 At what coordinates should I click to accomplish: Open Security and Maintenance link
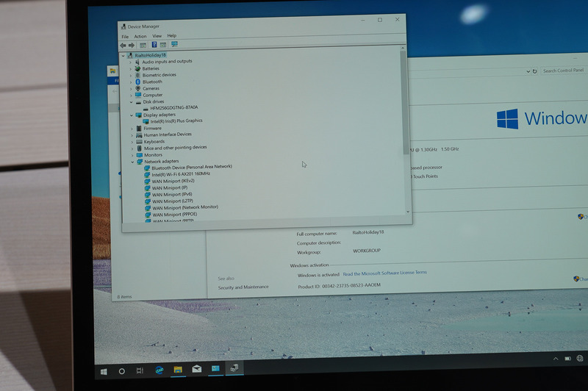click(243, 287)
